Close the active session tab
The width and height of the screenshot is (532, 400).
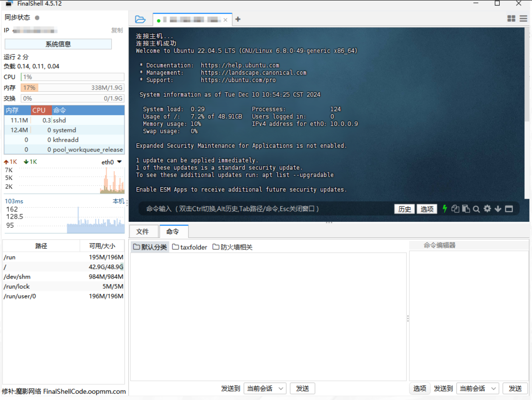[225, 20]
